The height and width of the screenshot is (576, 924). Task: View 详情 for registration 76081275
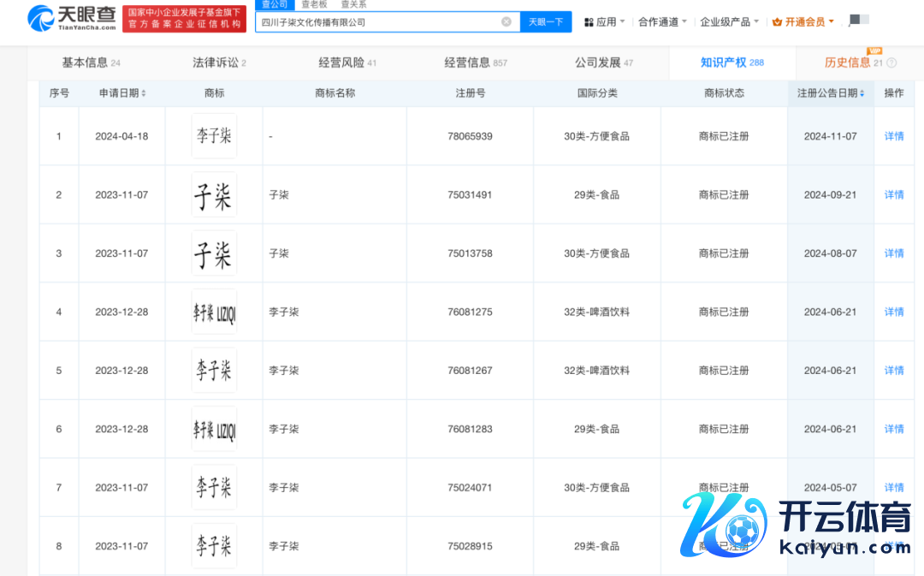(x=894, y=312)
